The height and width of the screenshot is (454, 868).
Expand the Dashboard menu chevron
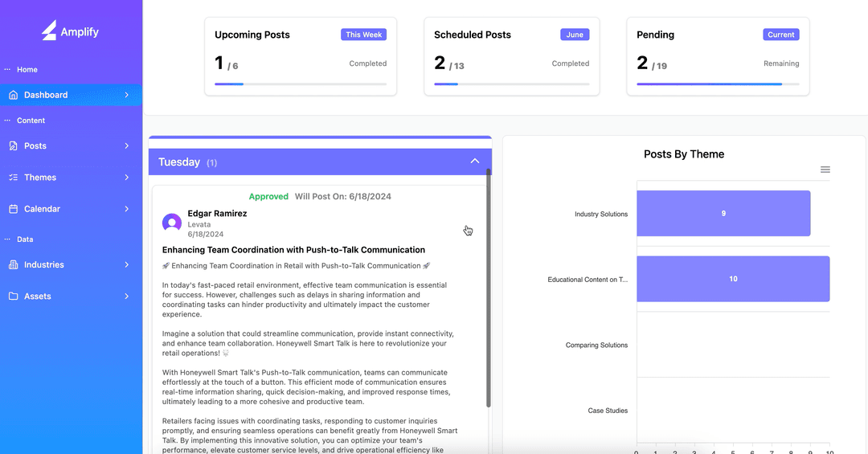[x=127, y=96]
